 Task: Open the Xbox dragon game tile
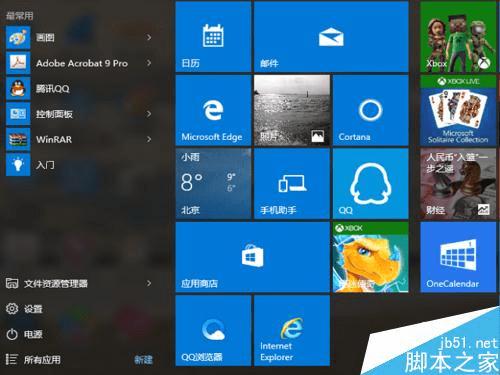click(x=371, y=257)
